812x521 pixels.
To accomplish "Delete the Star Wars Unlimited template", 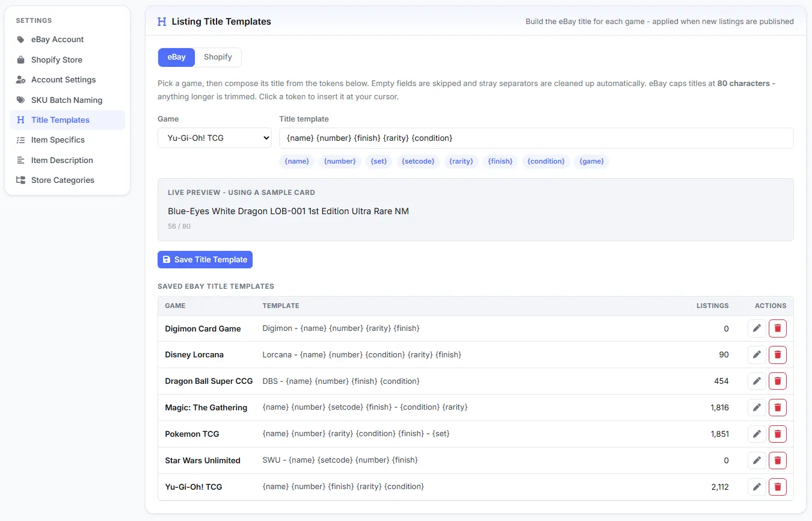I will tap(778, 460).
